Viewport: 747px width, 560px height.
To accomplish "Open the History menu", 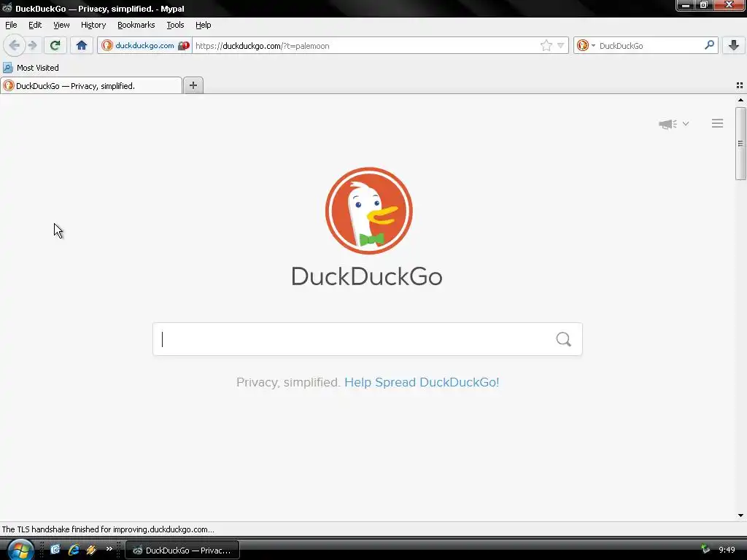I will [x=93, y=25].
